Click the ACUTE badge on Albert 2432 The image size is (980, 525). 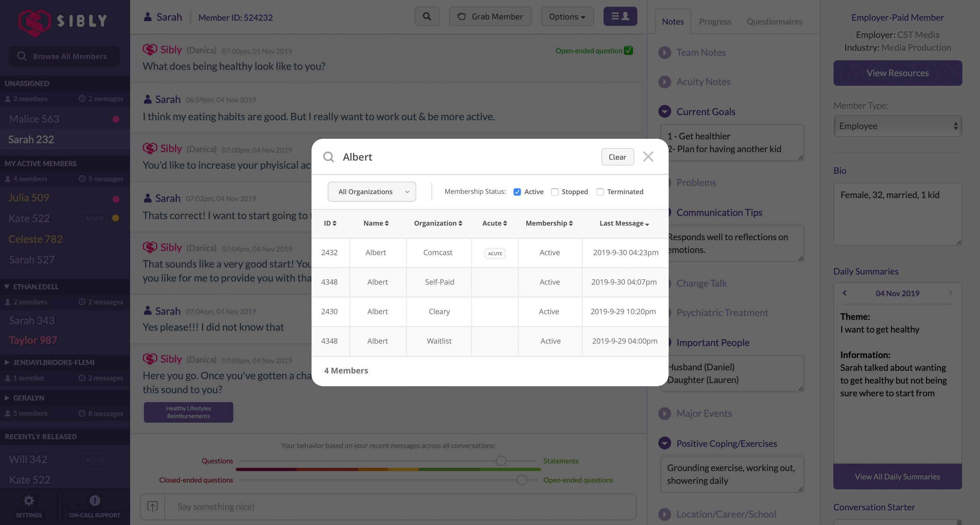click(x=495, y=253)
